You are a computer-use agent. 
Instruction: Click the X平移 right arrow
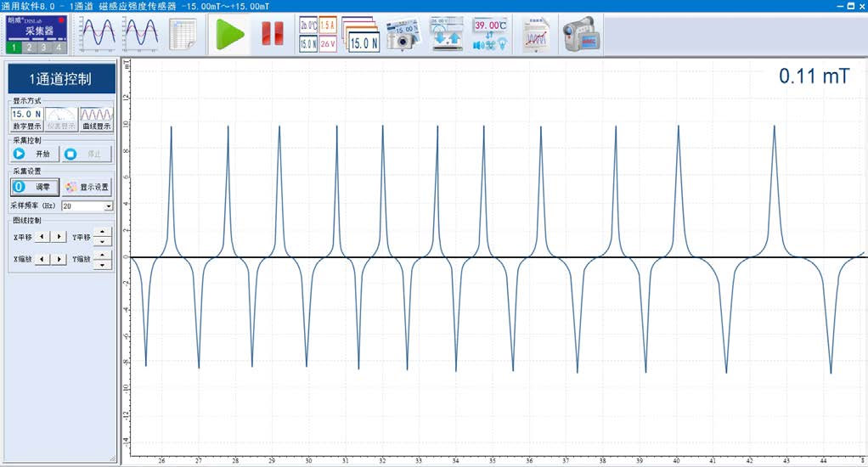(x=59, y=237)
